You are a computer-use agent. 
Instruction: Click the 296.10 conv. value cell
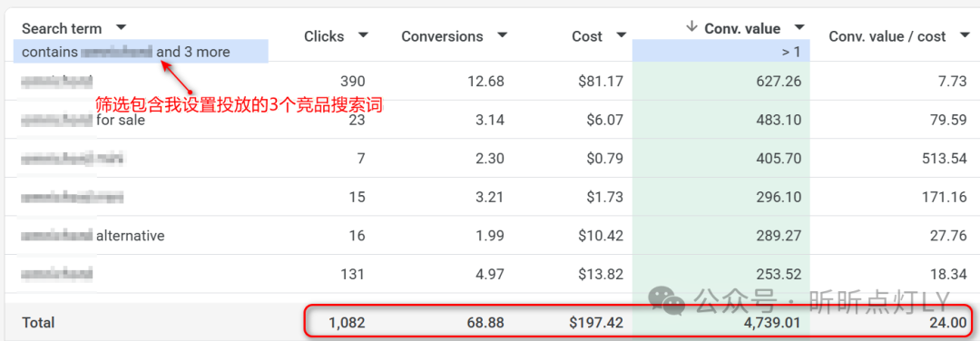779,198
